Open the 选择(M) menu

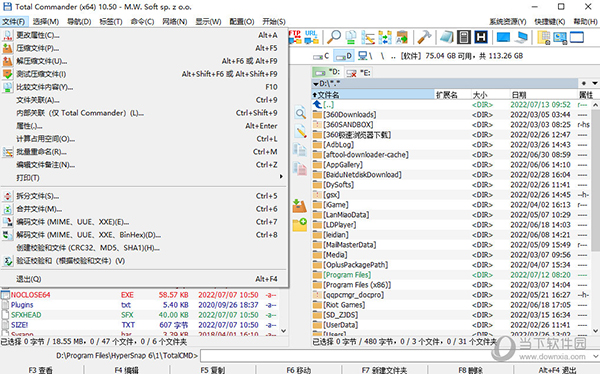[46, 21]
